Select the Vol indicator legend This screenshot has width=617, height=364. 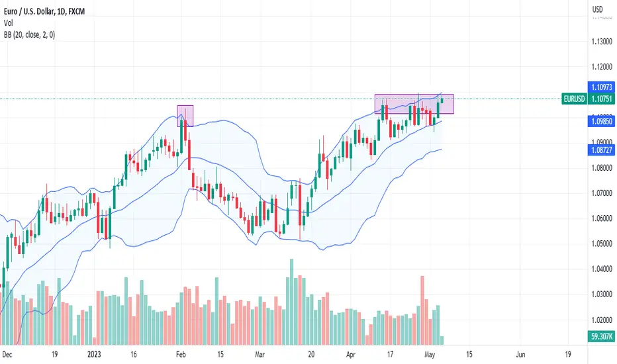point(8,23)
